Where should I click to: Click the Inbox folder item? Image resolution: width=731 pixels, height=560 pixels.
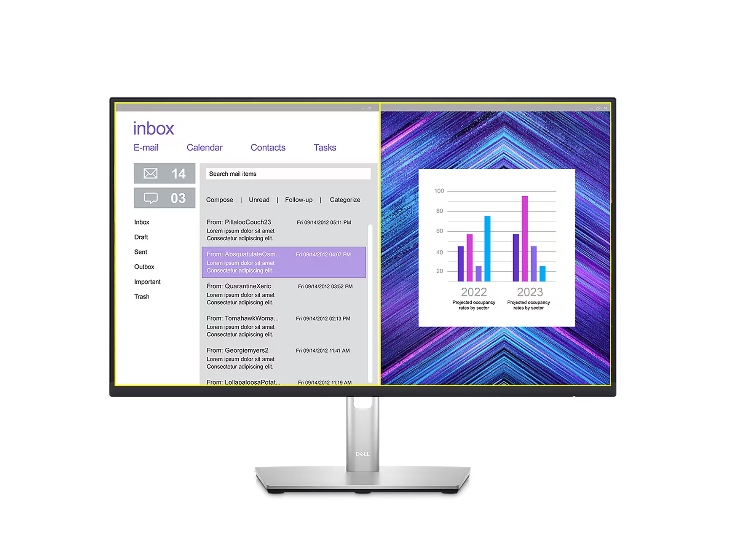click(x=142, y=222)
